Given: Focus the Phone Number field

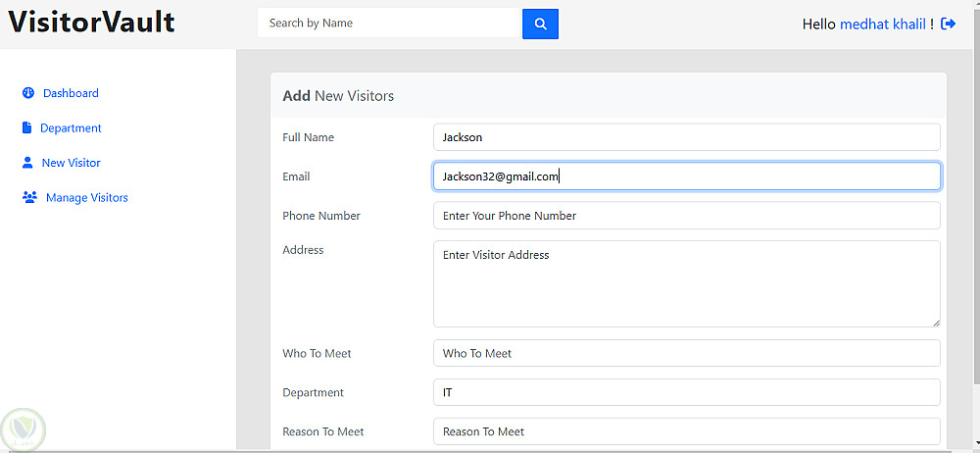Looking at the screenshot, I should coord(686,216).
